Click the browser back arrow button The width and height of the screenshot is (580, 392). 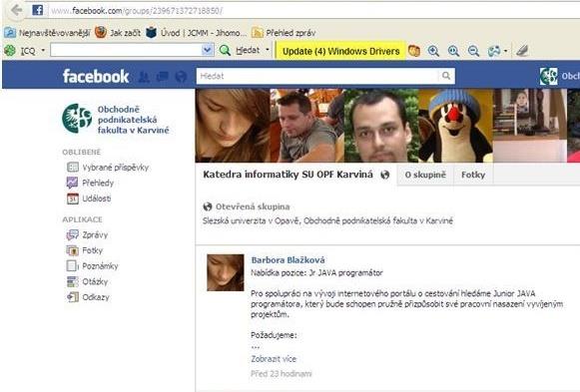pyautogui.click(x=16, y=10)
